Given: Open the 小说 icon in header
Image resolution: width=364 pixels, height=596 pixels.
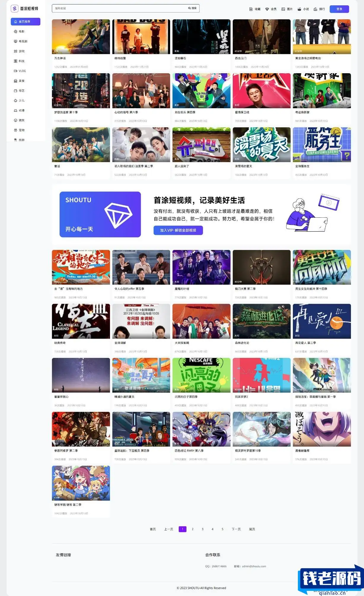Looking at the screenshot, I should pos(299,9).
